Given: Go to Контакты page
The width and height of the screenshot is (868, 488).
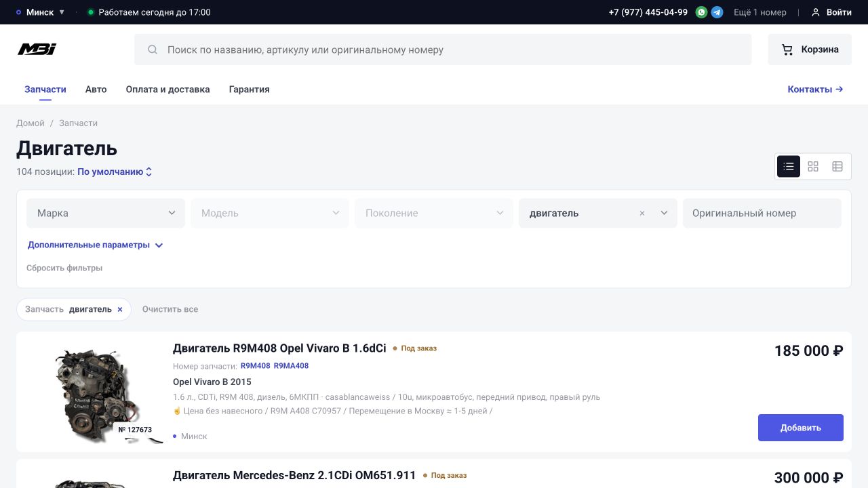Looking at the screenshot, I should click(815, 89).
